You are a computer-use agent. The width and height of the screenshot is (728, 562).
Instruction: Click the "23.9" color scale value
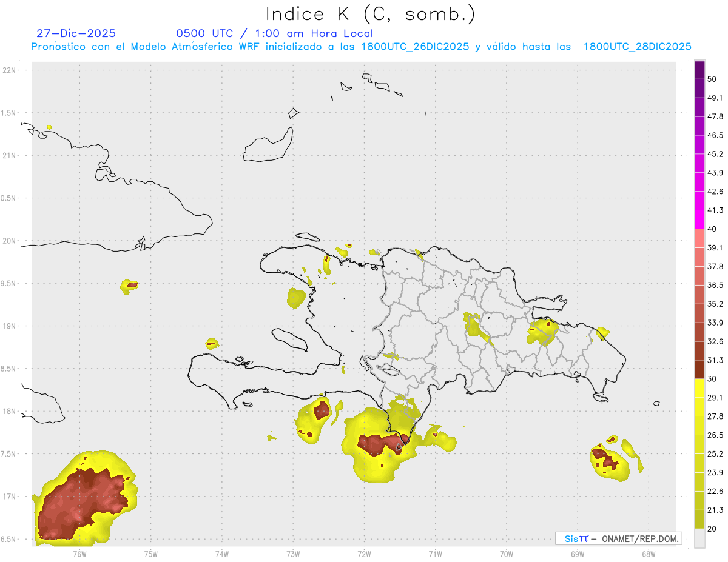(715, 472)
